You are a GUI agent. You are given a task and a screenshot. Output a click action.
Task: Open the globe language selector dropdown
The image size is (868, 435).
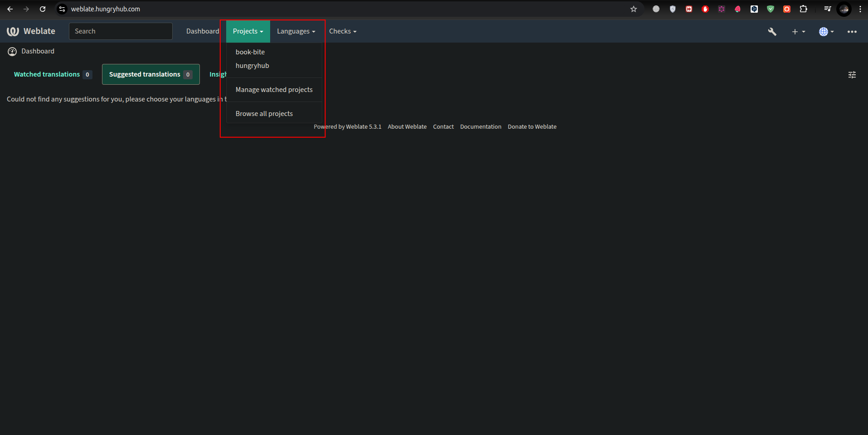coord(826,32)
